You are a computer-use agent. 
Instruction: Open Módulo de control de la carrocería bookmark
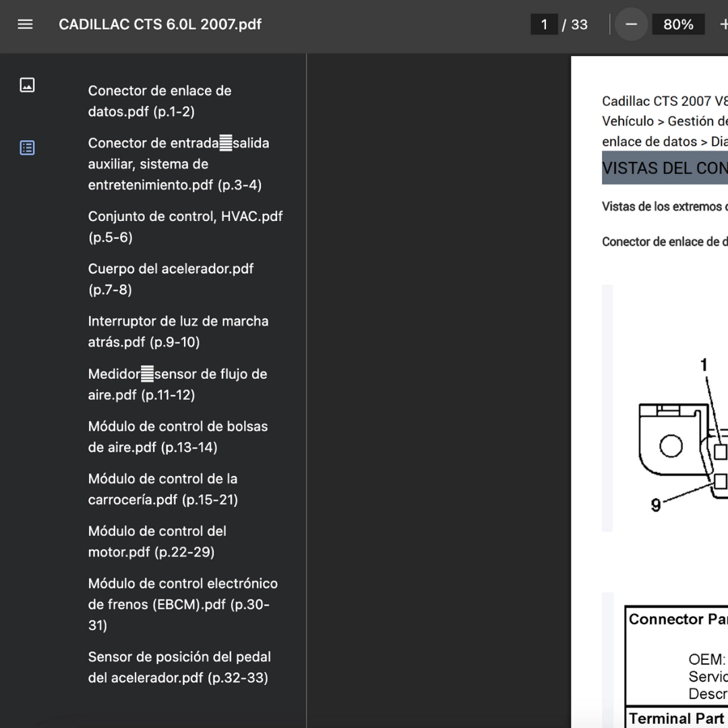tap(163, 489)
